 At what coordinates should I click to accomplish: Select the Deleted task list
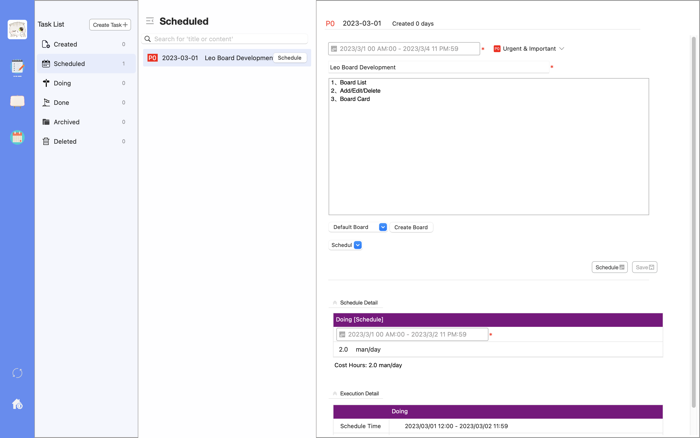[85, 141]
